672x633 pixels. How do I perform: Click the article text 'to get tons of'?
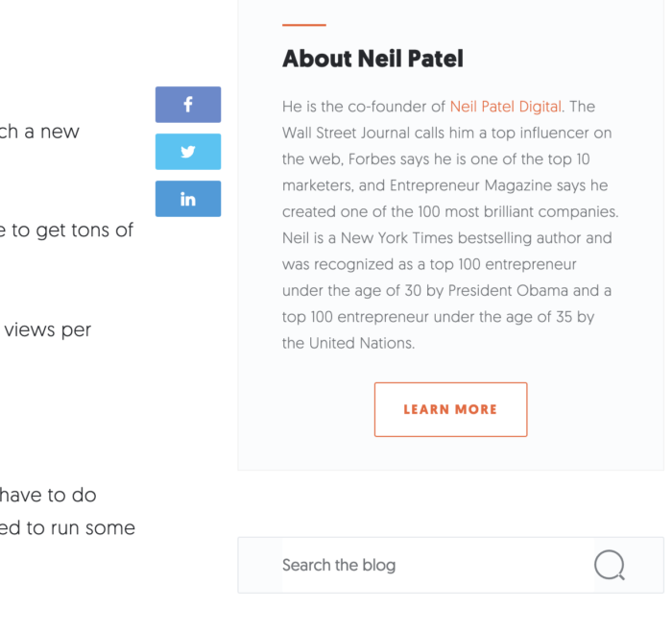(72, 231)
